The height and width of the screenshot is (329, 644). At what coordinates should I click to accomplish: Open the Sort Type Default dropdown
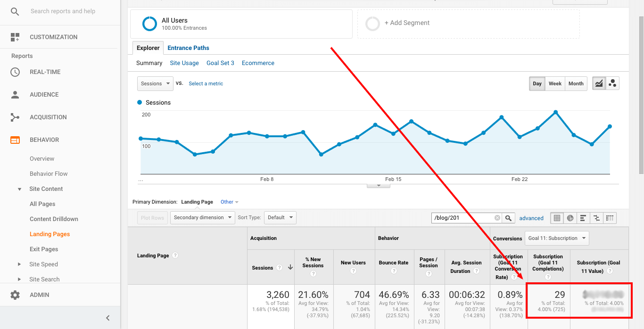click(x=281, y=217)
